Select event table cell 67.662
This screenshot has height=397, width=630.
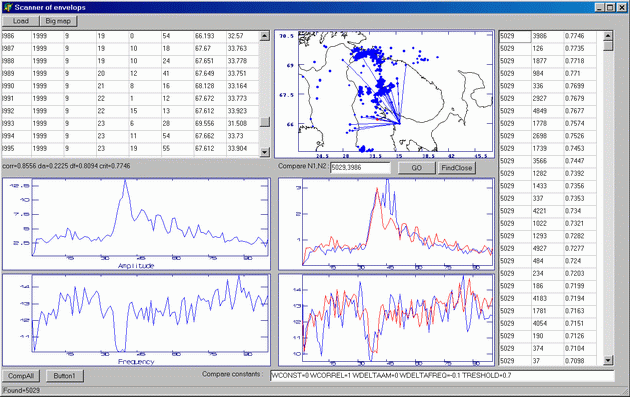coord(210,136)
